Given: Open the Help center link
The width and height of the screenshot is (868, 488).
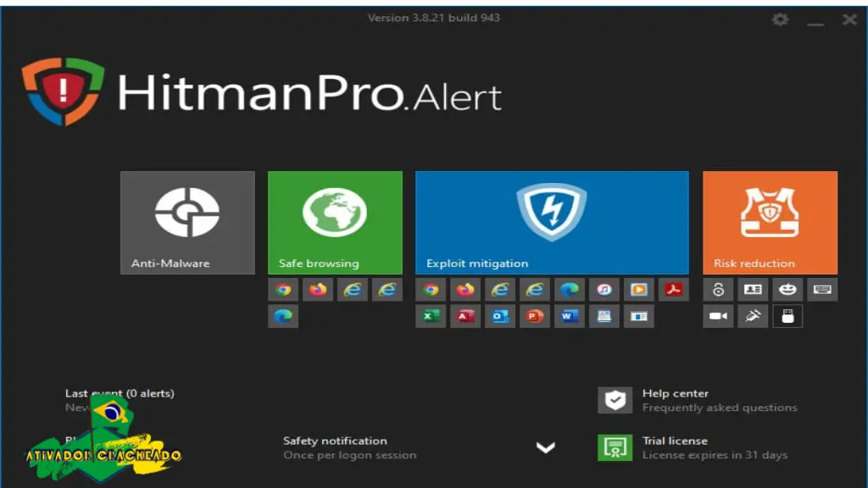Looking at the screenshot, I should coord(676,393).
